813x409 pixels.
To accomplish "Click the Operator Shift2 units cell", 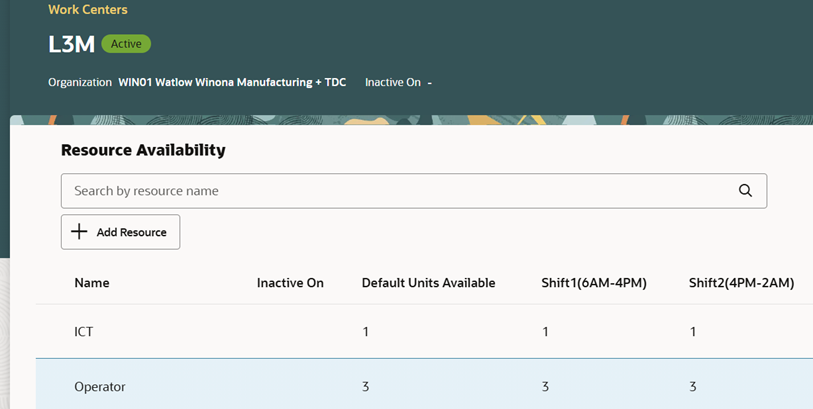I will (x=693, y=386).
